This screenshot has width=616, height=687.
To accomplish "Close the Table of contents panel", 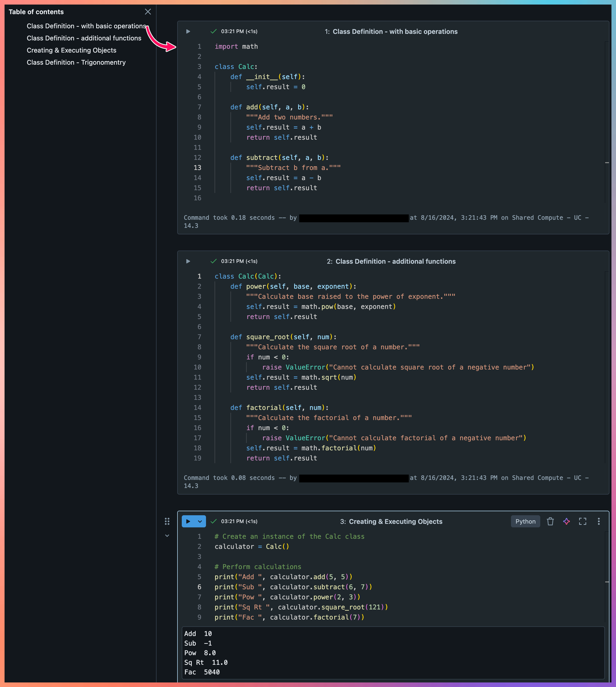I will coord(148,12).
